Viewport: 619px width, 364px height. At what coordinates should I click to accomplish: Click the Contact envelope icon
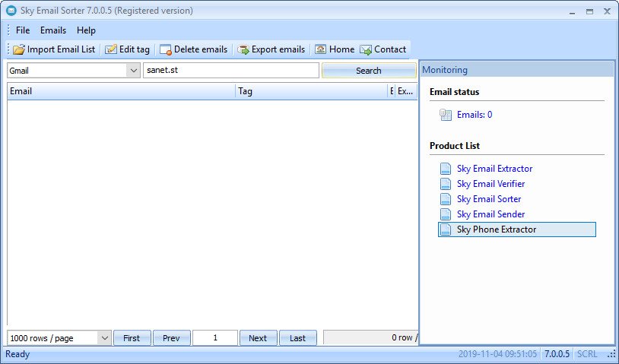pos(366,49)
